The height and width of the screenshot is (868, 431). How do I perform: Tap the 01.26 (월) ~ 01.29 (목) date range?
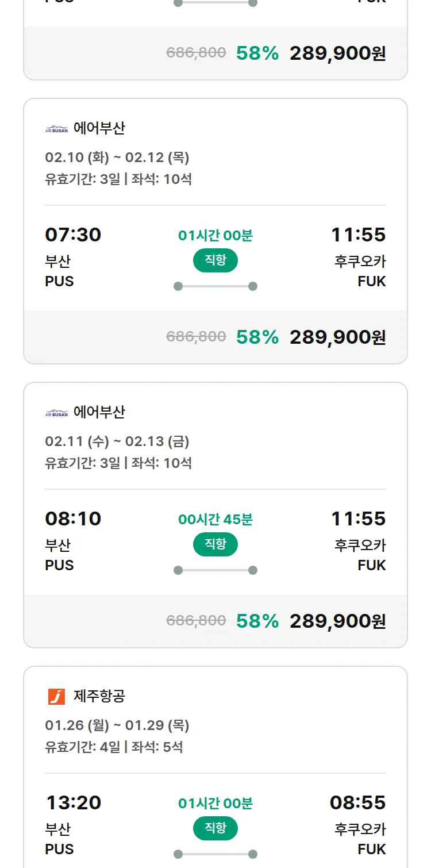[117, 725]
